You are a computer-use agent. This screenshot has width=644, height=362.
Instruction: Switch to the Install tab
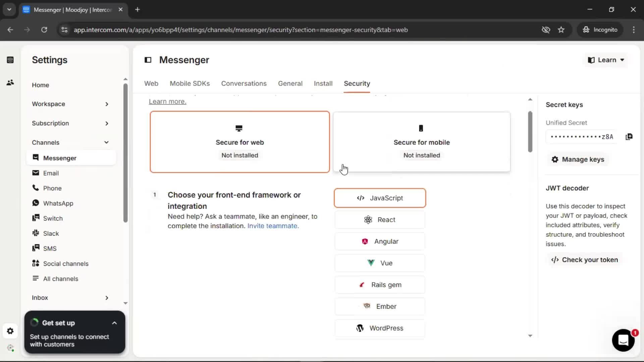tap(323, 83)
